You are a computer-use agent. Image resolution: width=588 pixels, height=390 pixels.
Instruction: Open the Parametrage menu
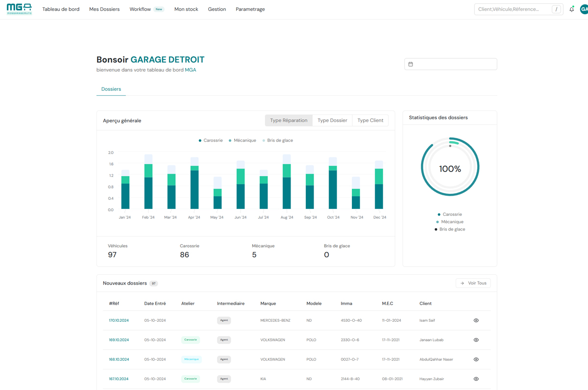coord(250,9)
